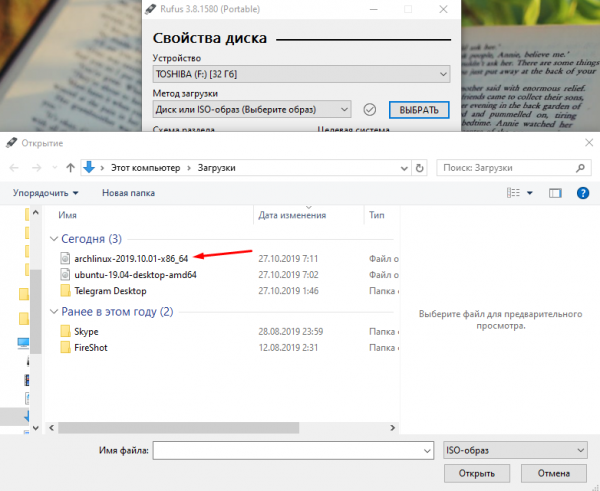This screenshot has height=491, width=600.
Task: Toggle the preview pane icon
Action: [555, 193]
